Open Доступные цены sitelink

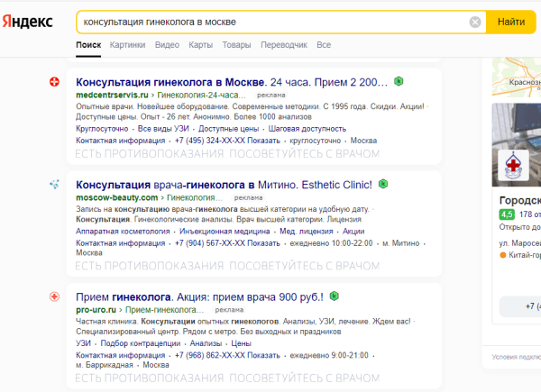[x=228, y=129]
